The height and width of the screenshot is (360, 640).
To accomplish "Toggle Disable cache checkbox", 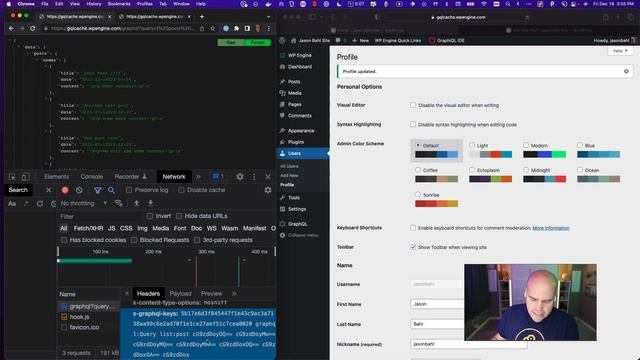I will click(x=181, y=190).
